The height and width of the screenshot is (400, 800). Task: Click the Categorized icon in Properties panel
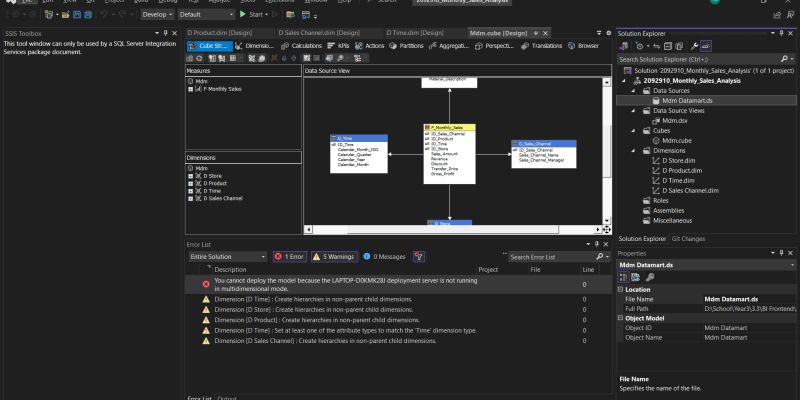[623, 277]
